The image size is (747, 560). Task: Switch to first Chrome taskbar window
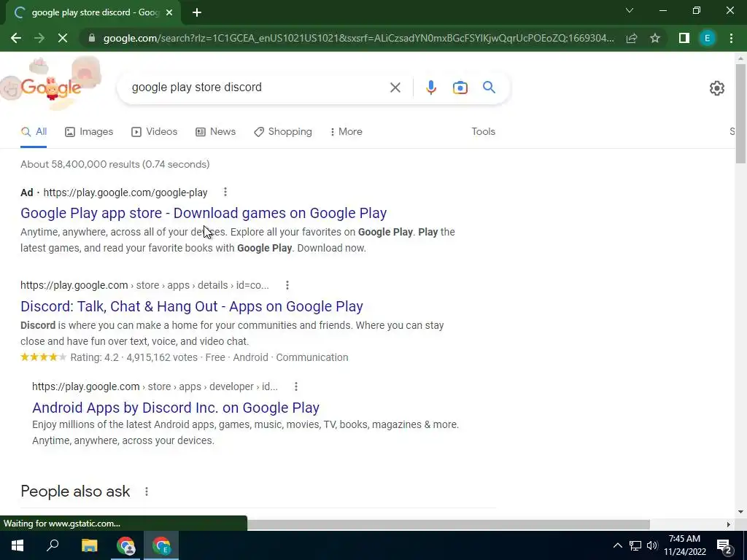tap(125, 545)
